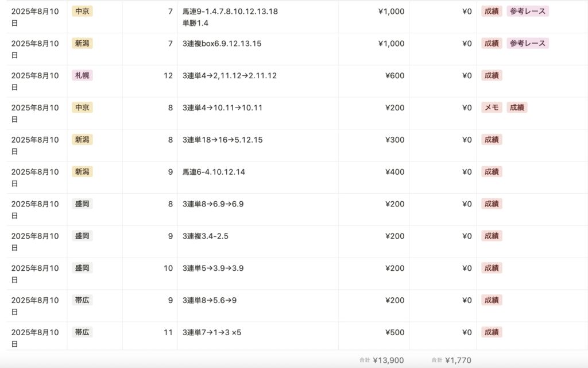Click 新潟 tag in race 7 row
588x368 pixels.
[82, 43]
